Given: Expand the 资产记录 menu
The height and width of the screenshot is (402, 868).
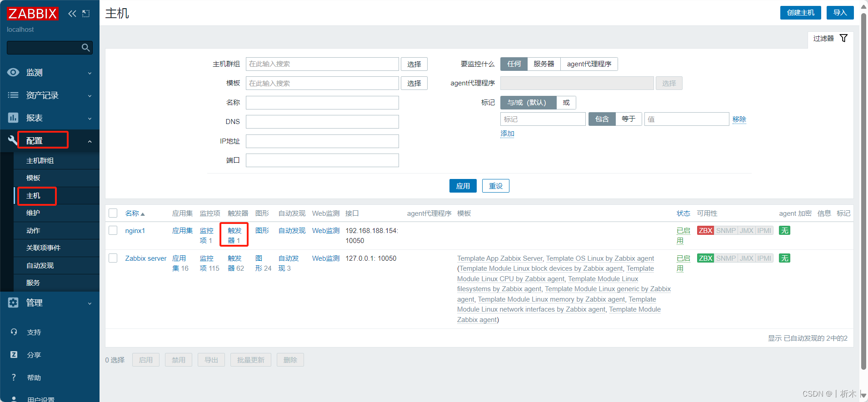Looking at the screenshot, I should [90, 96].
